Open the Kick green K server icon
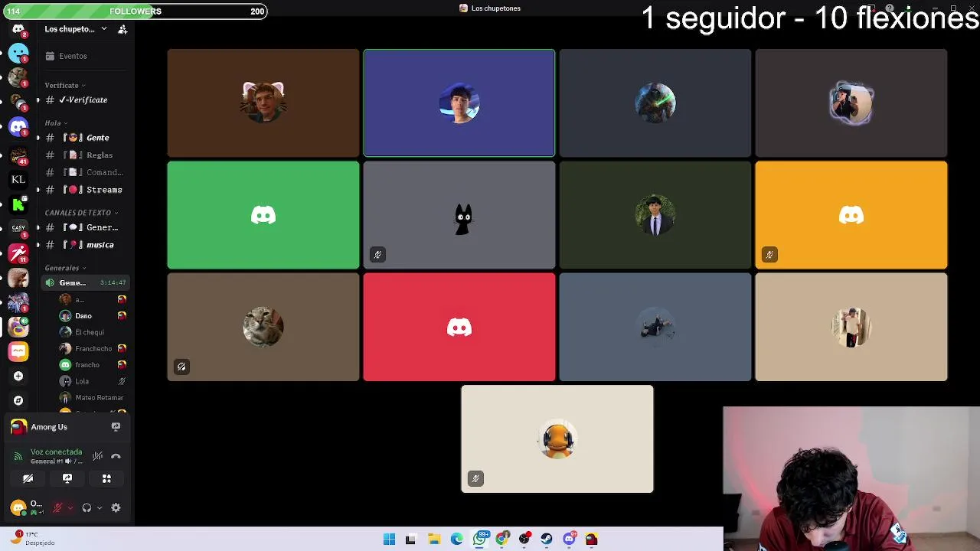The image size is (980, 551). (x=18, y=204)
